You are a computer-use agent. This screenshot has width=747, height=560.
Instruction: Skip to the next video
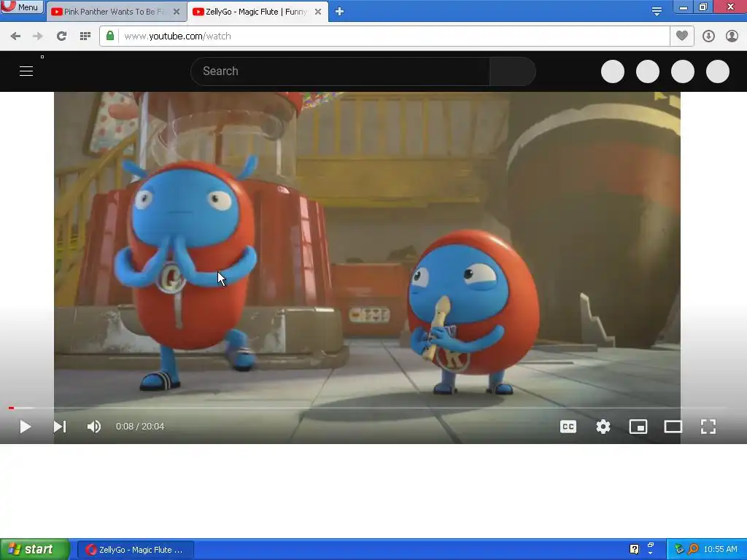(x=60, y=427)
